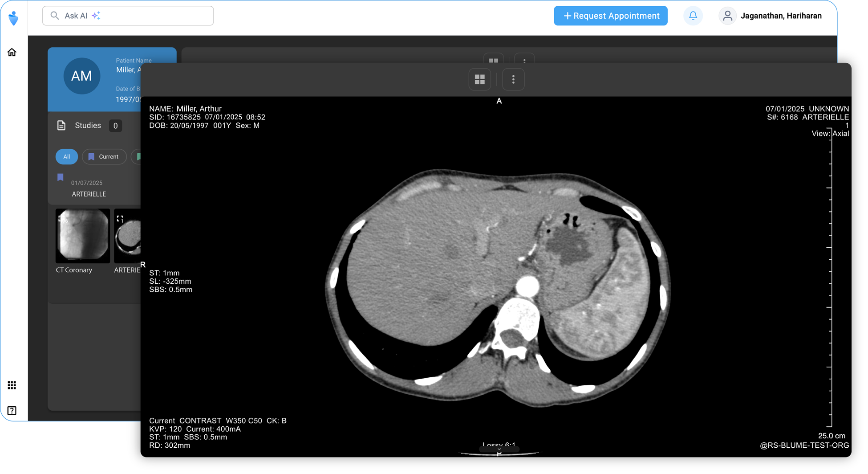This screenshot has height=474, width=868.
Task: Open the viewer three-dot more options menu
Action: tap(513, 79)
